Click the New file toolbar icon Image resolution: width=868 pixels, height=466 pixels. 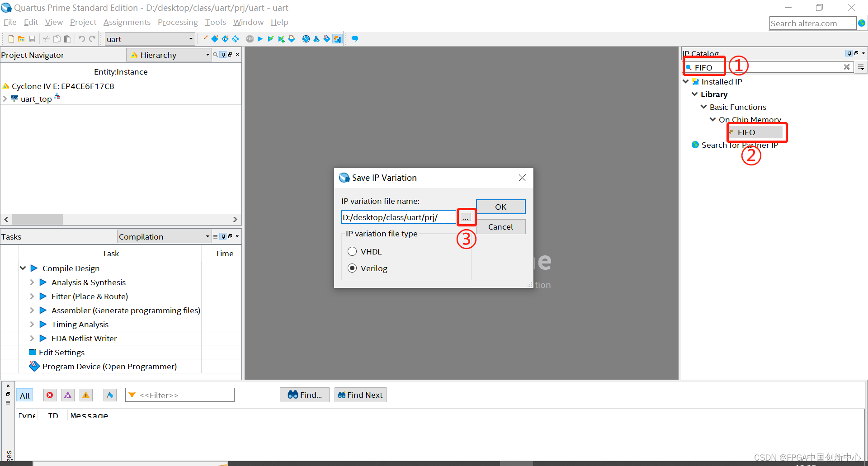[x=11, y=39]
